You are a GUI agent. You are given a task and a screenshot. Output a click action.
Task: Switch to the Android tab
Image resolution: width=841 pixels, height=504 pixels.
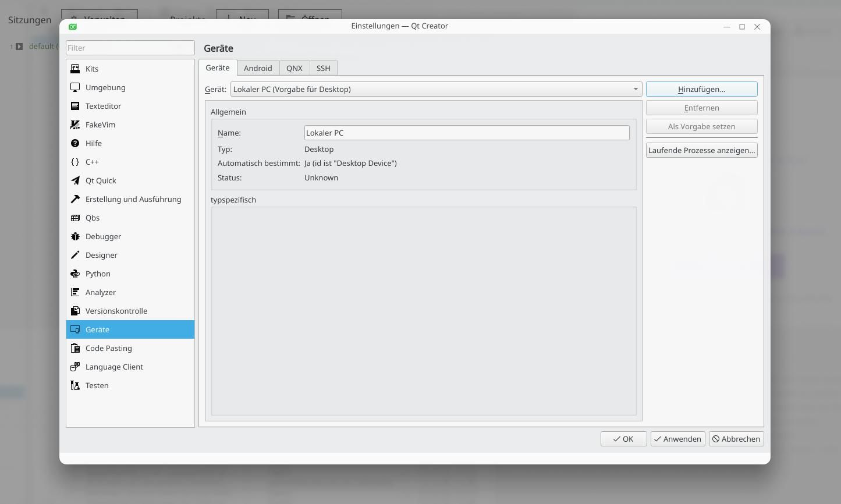[x=258, y=68]
